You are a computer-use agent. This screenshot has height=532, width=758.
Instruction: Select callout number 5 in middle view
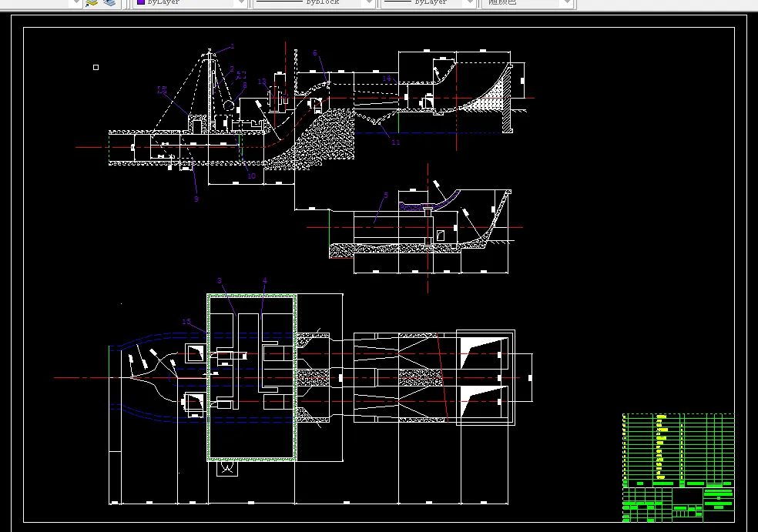point(386,196)
